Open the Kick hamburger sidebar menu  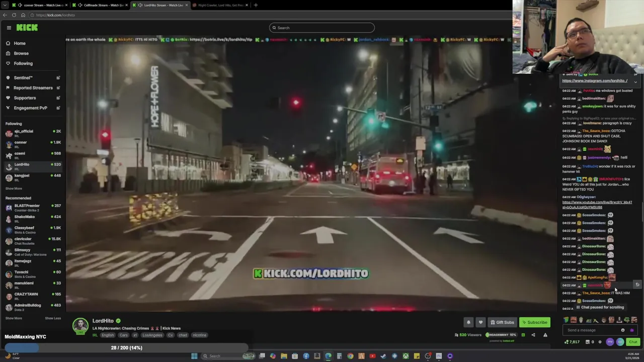(9, 28)
